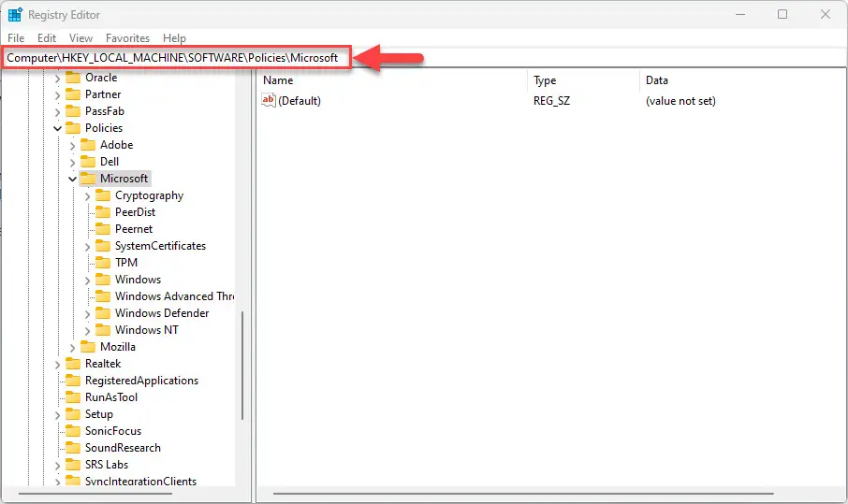Click the string value icon beside (Default)
848x504 pixels.
[269, 100]
